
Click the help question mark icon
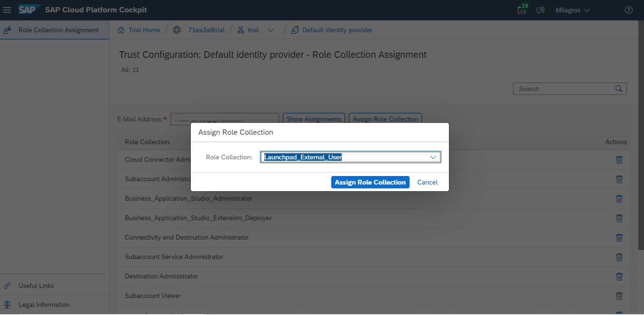click(x=629, y=10)
